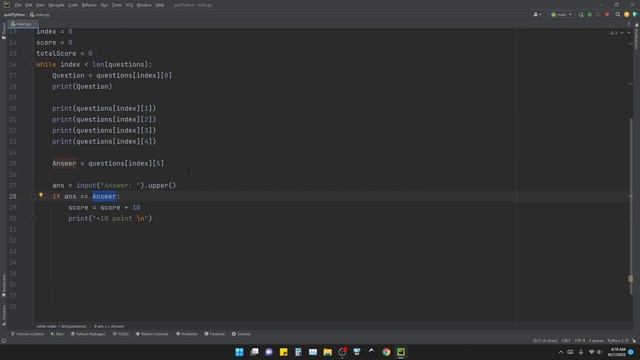Click the quizPython project name in the navigation bar
The width and height of the screenshot is (640, 360).
(x=14, y=15)
